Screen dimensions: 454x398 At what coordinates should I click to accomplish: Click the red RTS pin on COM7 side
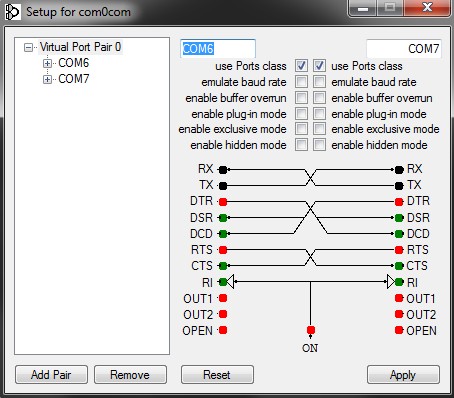pos(399,250)
